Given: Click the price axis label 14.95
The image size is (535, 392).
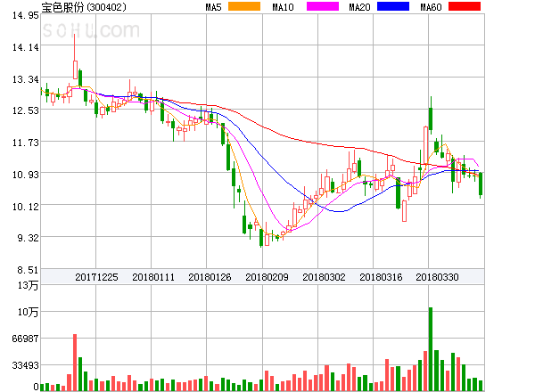Looking at the screenshot, I should pyautogui.click(x=26, y=15).
